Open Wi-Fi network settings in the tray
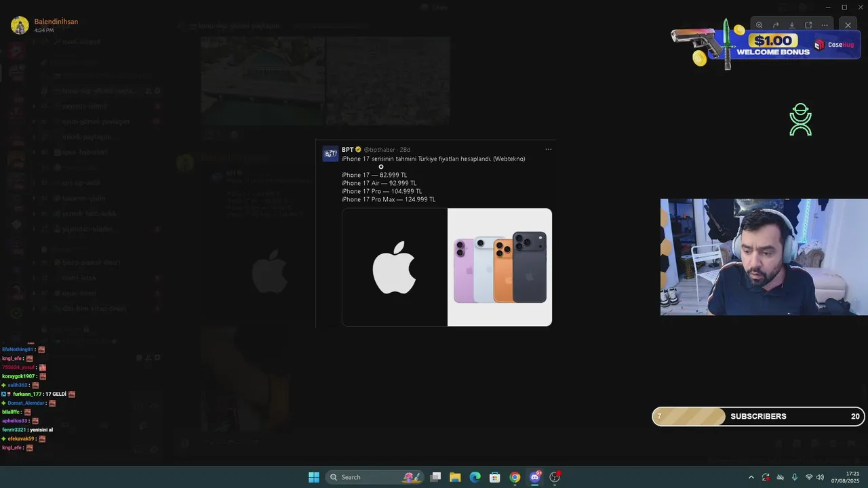868x488 pixels. [x=808, y=477]
